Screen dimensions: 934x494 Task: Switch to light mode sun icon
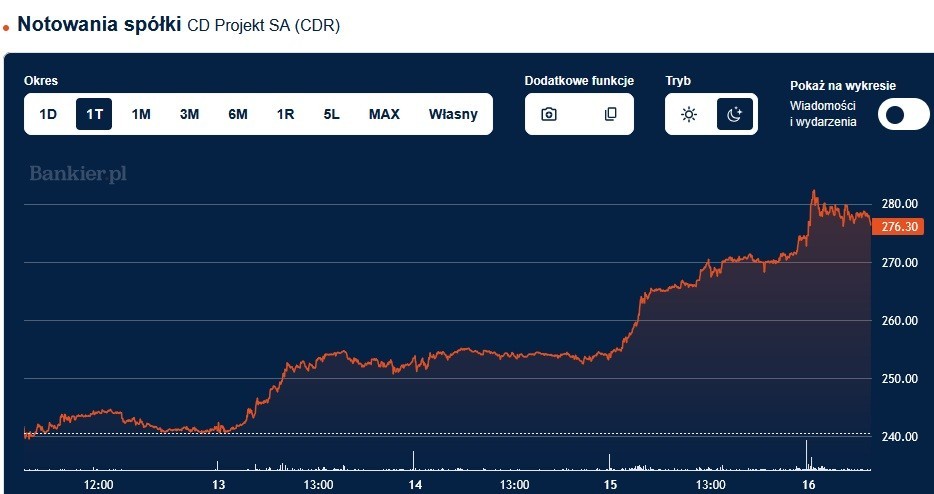pyautogui.click(x=689, y=114)
